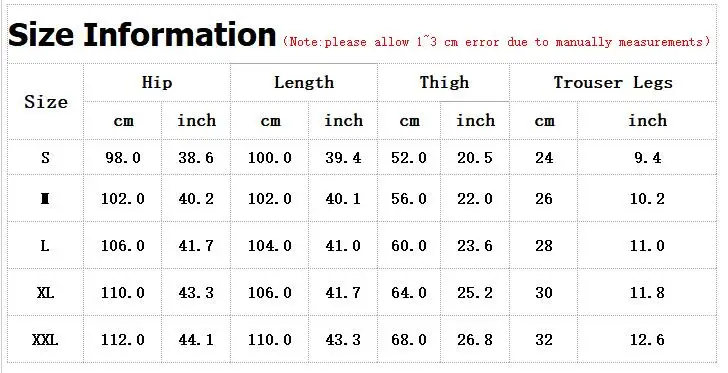
Task: Click the 98.0 hip cm cell
Action: tap(123, 157)
